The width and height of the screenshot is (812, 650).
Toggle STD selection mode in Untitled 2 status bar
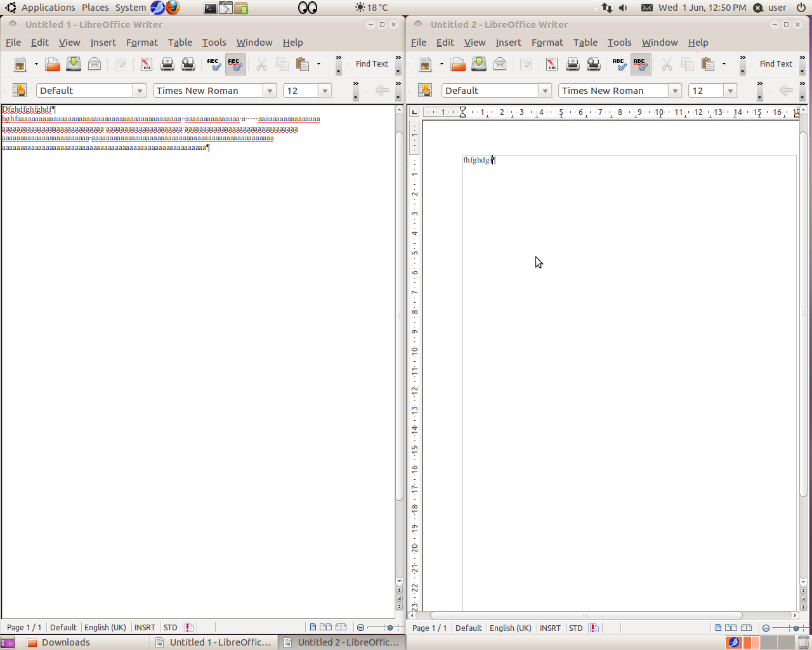575,628
